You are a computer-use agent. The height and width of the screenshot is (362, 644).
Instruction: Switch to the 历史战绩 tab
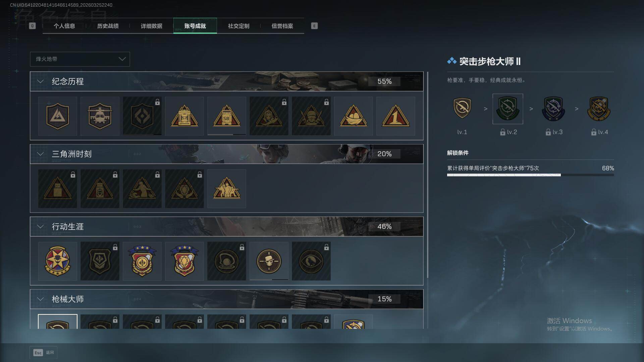coord(108,26)
